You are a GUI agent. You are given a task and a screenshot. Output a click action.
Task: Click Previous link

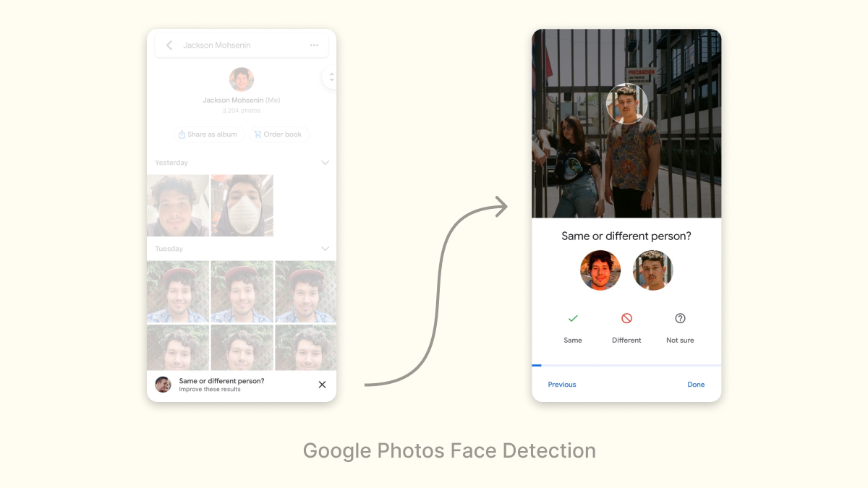point(562,385)
